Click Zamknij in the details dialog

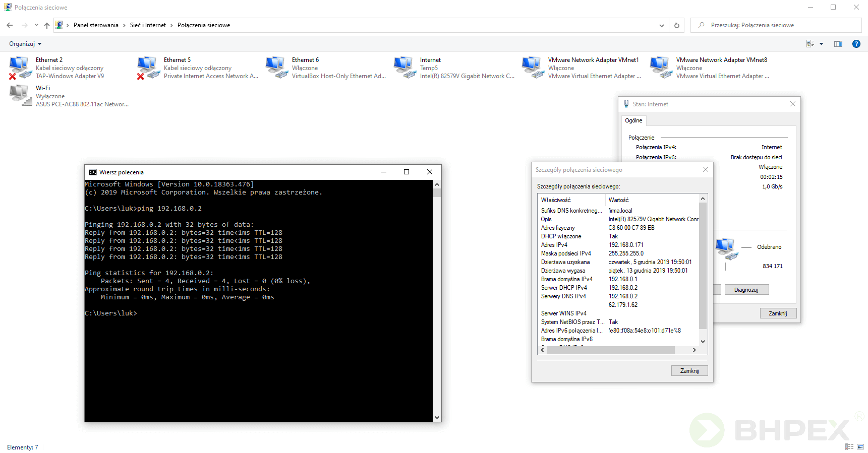click(689, 371)
